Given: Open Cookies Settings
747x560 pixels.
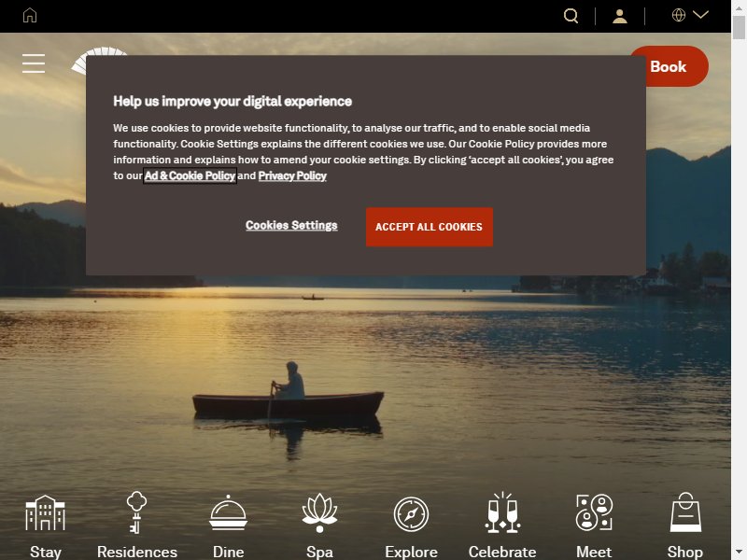Looking at the screenshot, I should pos(291,225).
